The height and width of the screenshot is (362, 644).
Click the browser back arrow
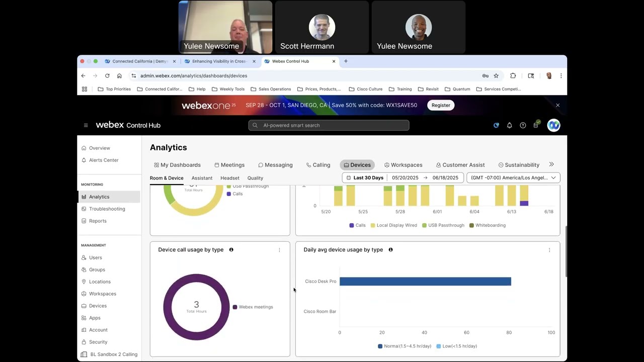[83, 75]
